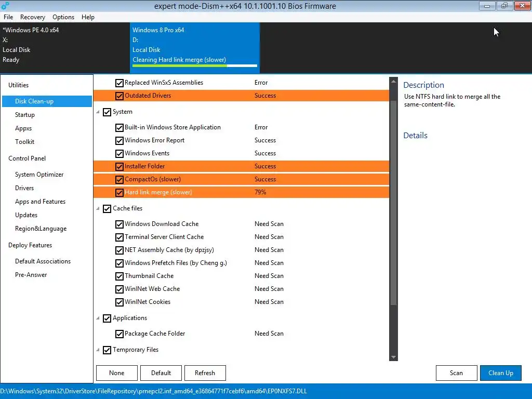The height and width of the screenshot is (399, 532).
Task: Open the Recovery menu
Action: pyautogui.click(x=33, y=17)
